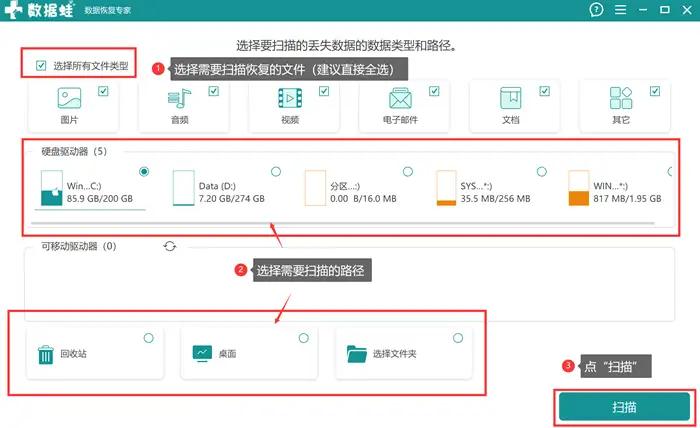This screenshot has width=700, height=428.
Task: Click the 分区 16.0 MB drive icon
Action: coord(315,188)
